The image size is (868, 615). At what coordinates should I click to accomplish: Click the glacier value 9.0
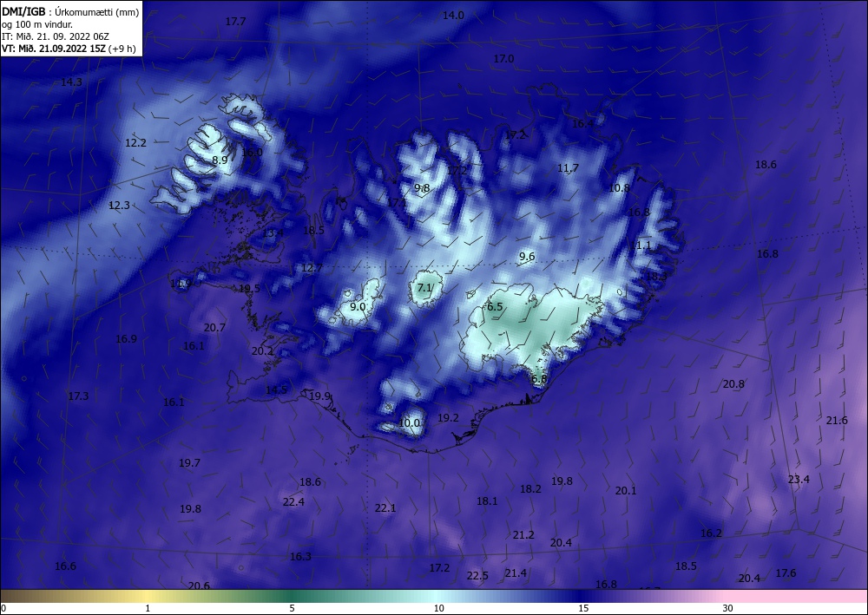coord(358,307)
